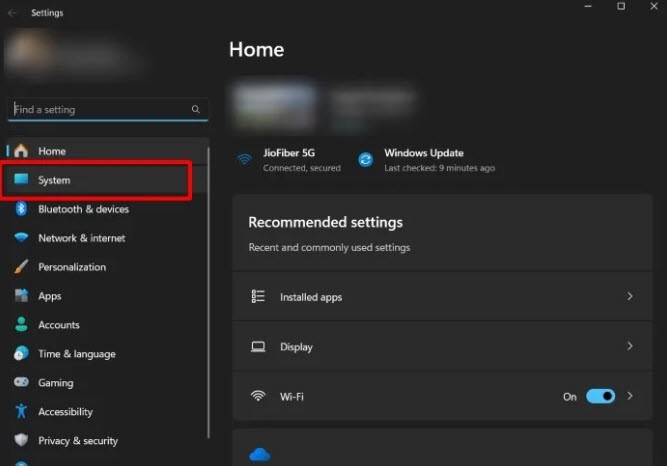
Task: Open Display settings using the chevron
Action: pos(630,346)
